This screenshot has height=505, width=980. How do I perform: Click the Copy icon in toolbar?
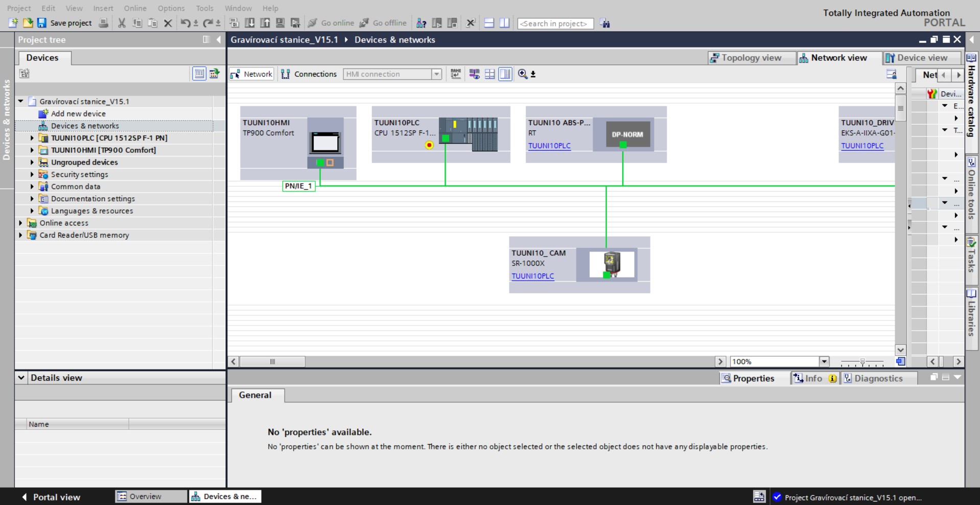click(x=137, y=23)
